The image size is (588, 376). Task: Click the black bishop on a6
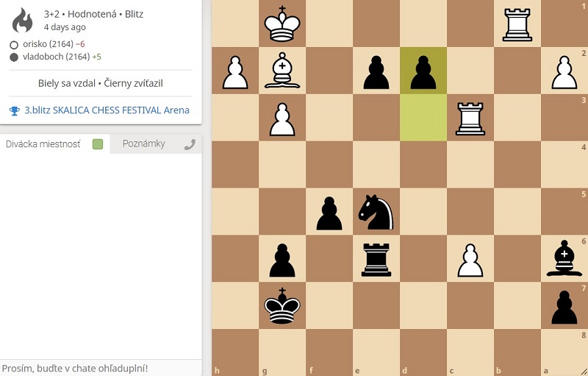(x=564, y=259)
